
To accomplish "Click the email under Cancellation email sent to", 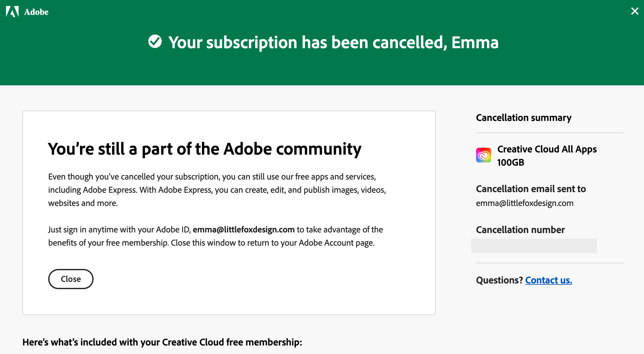I will 525,203.
